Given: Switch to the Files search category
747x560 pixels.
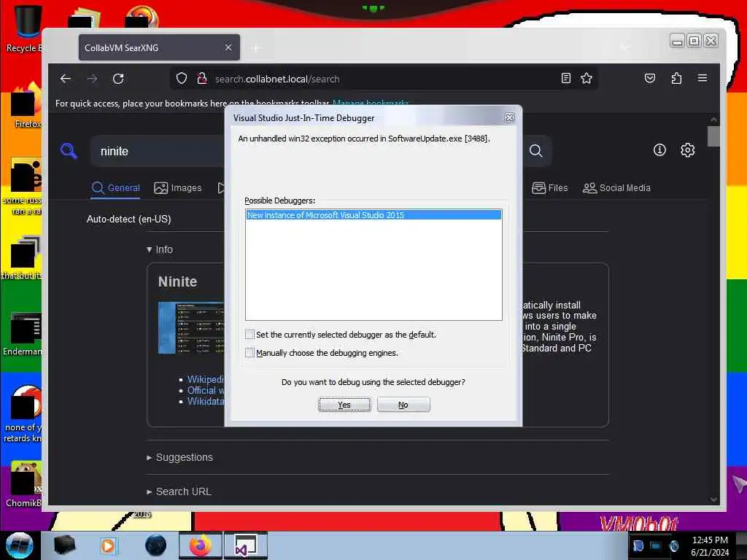Looking at the screenshot, I should pyautogui.click(x=550, y=187).
